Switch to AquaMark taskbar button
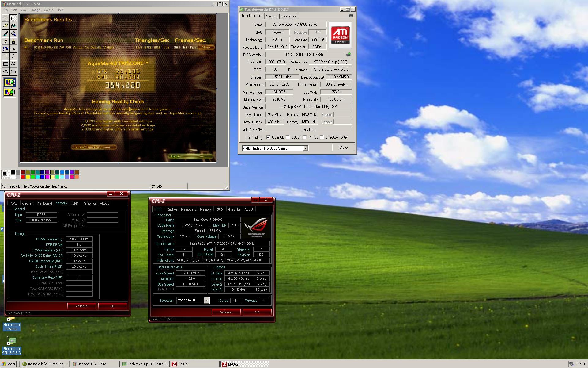 tap(45, 364)
